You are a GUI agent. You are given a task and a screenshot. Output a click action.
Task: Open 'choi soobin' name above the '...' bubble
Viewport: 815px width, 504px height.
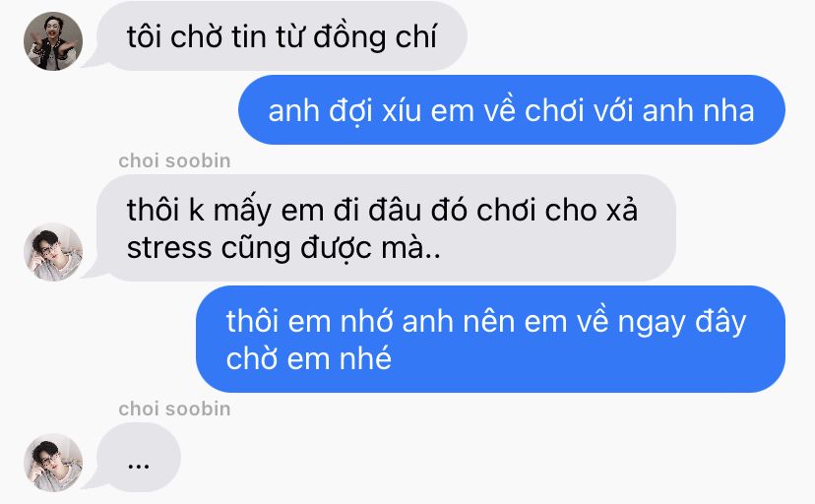[x=174, y=409]
